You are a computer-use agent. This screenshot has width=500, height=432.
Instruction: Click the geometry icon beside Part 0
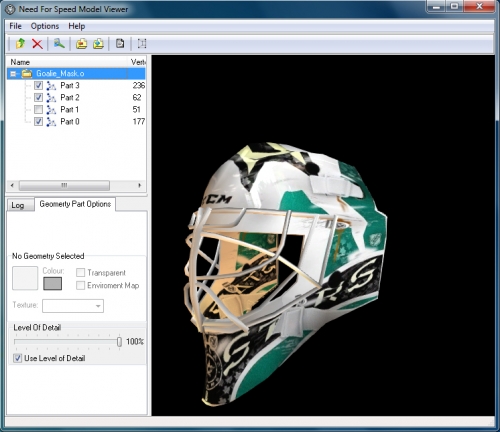tap(51, 122)
